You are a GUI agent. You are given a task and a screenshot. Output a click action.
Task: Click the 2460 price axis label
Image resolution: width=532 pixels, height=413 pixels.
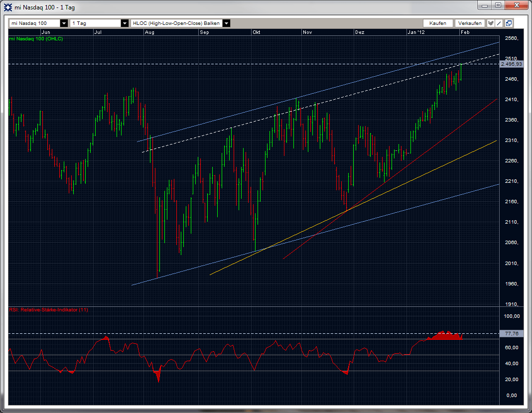pos(511,79)
